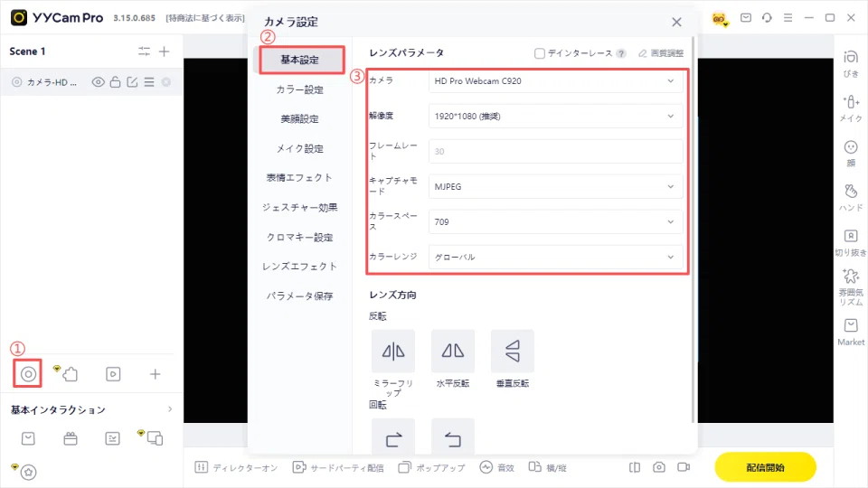Open サードパーティ配信 third-party streaming
This screenshot has height=488, width=868.
337,467
